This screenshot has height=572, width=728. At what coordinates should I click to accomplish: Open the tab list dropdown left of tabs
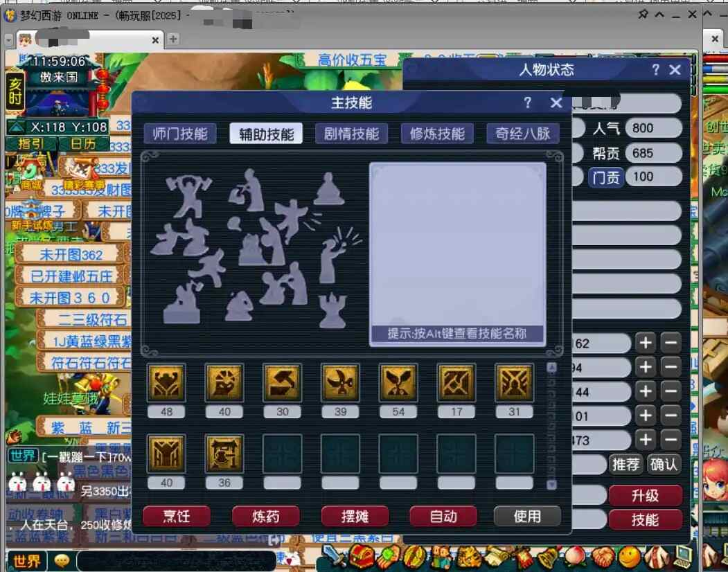click(9, 40)
